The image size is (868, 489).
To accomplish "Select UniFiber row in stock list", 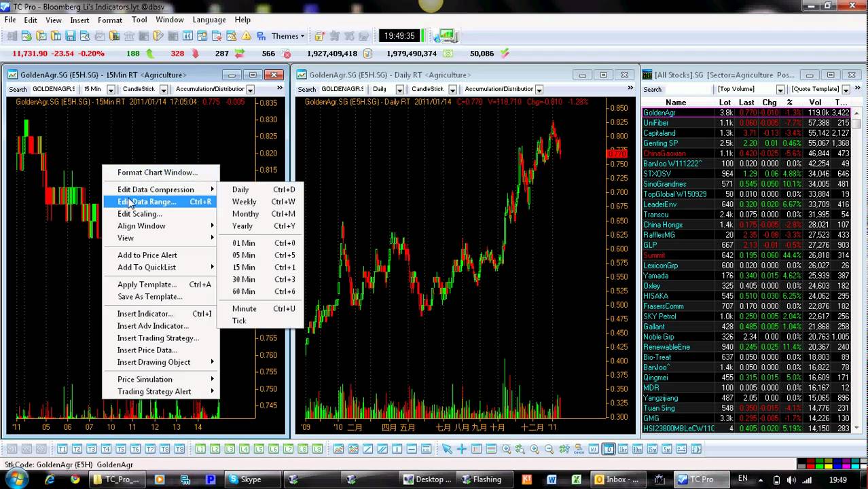I will [x=746, y=123].
